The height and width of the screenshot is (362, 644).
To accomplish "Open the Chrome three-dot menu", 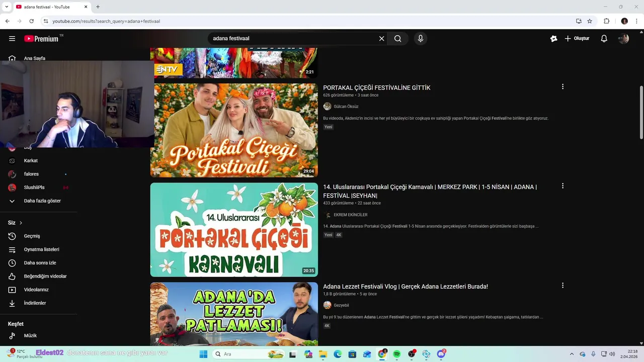I will (637, 21).
